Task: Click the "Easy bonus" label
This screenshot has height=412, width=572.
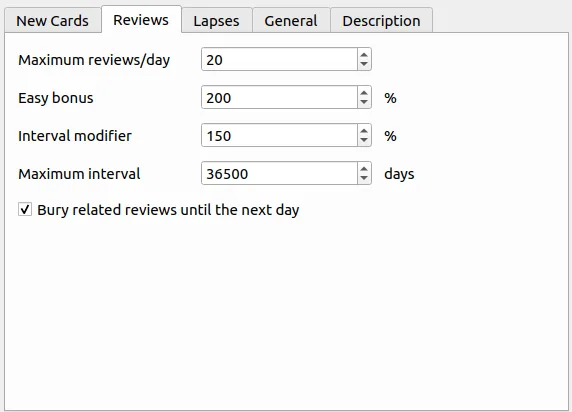Action: click(56, 98)
